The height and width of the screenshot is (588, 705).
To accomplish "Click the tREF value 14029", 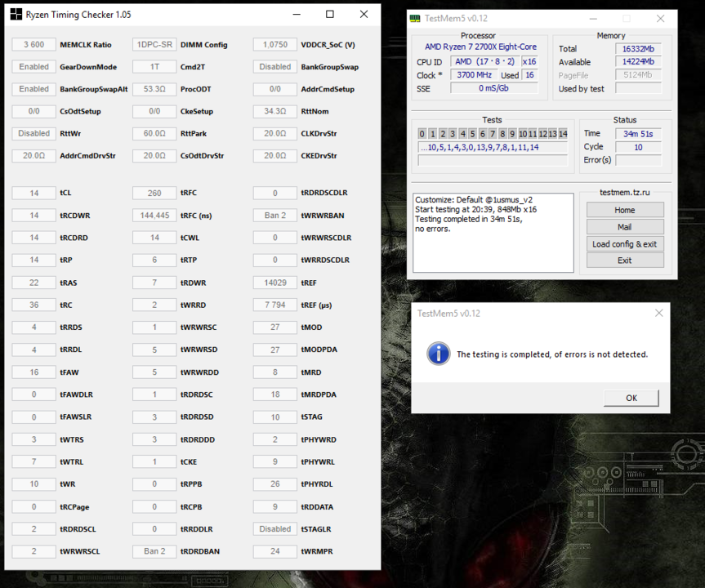I will pos(275,283).
